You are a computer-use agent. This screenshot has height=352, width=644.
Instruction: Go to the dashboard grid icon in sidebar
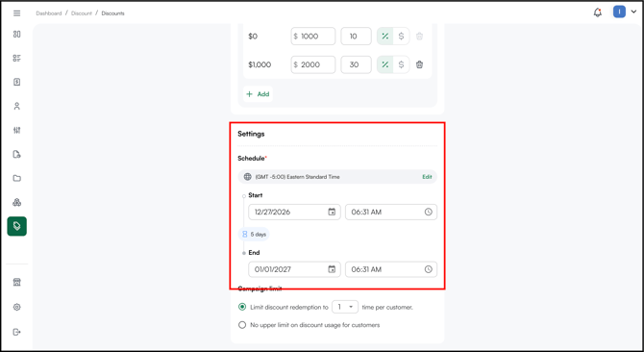coord(17,34)
